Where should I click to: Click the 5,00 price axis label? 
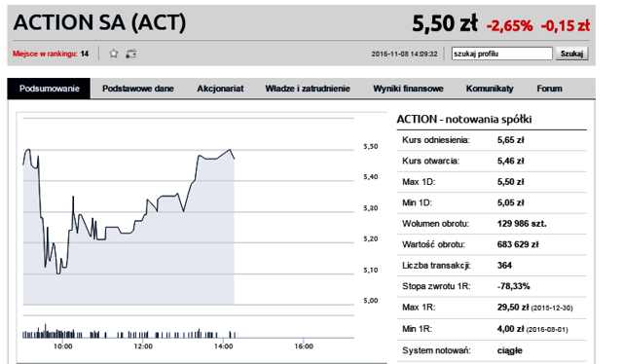pyautogui.click(x=370, y=301)
